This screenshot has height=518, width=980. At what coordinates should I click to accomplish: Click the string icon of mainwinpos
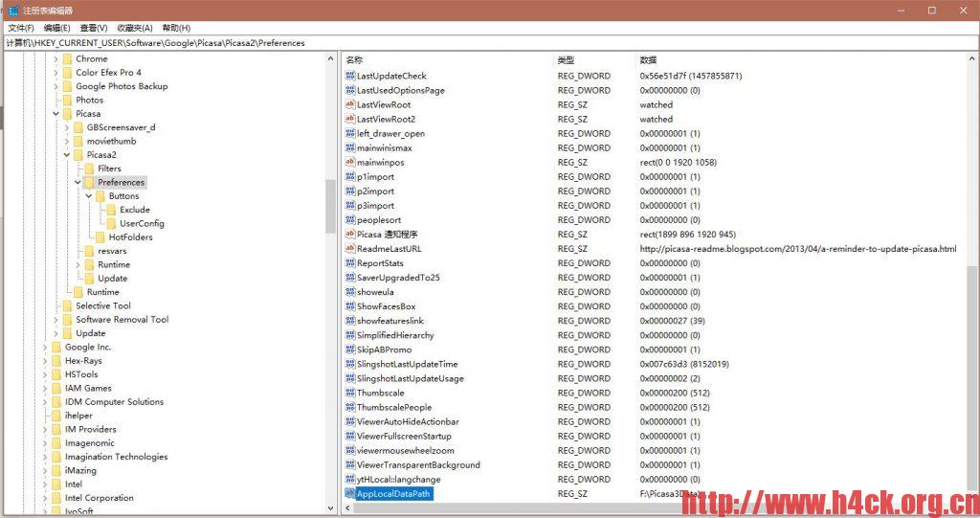pos(350,162)
